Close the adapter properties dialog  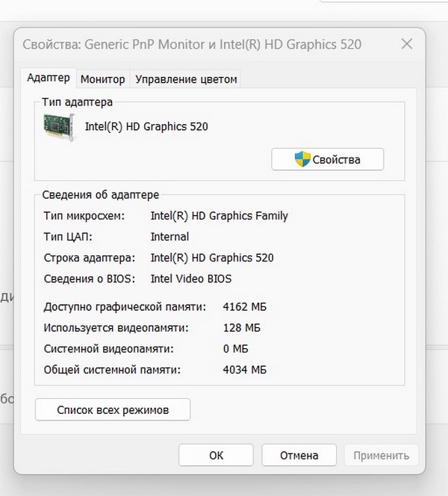(407, 44)
